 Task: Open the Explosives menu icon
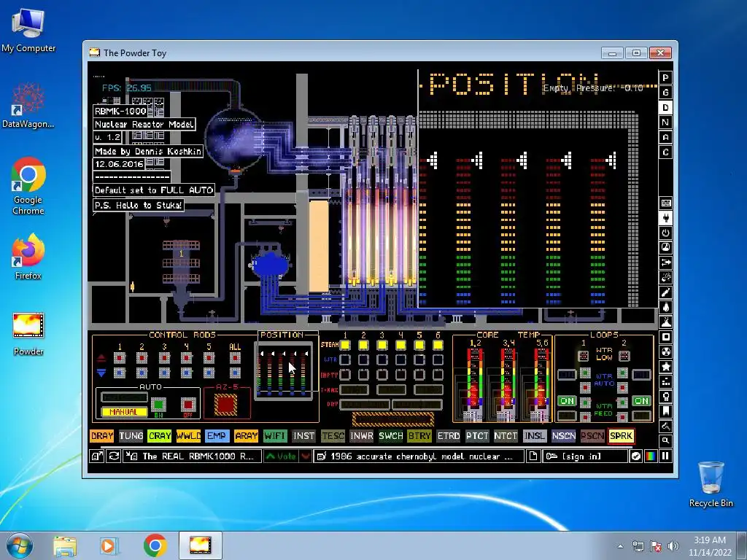(x=665, y=277)
